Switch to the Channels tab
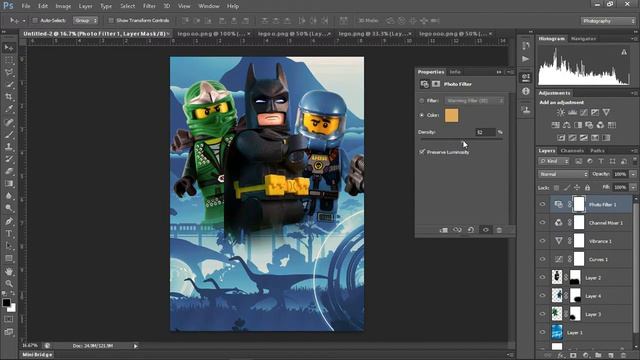The width and height of the screenshot is (640, 360). pyautogui.click(x=572, y=151)
